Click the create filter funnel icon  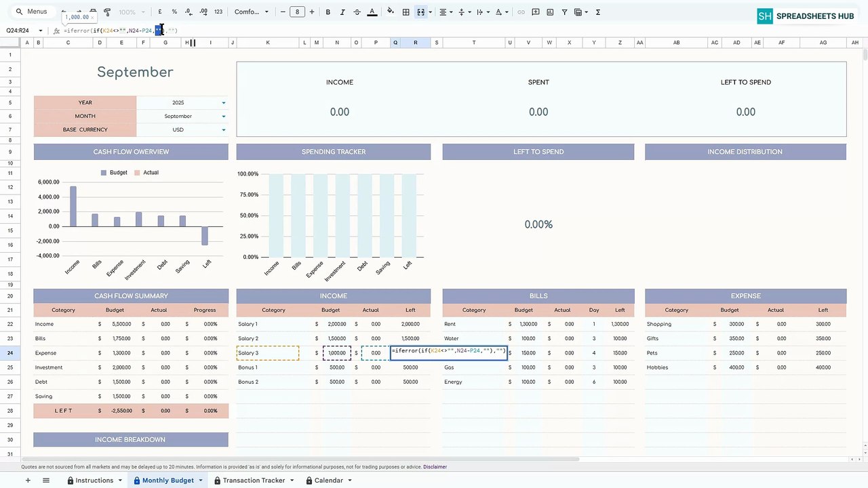pos(564,12)
